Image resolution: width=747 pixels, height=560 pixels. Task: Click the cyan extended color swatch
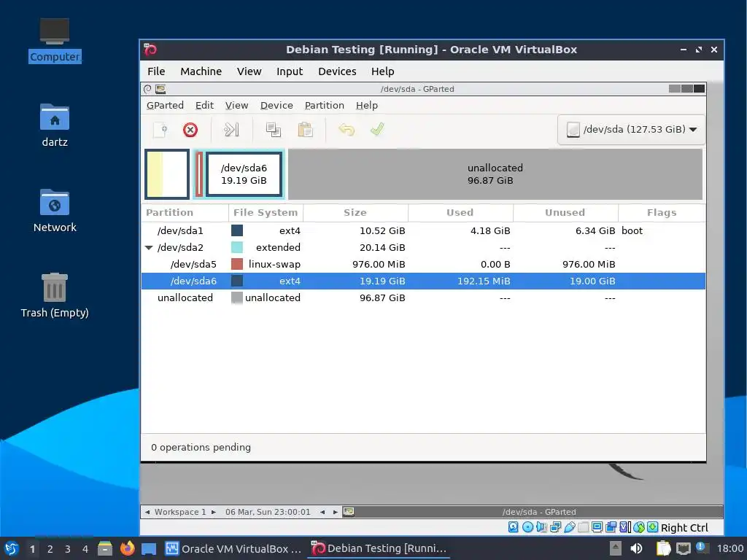237,248
